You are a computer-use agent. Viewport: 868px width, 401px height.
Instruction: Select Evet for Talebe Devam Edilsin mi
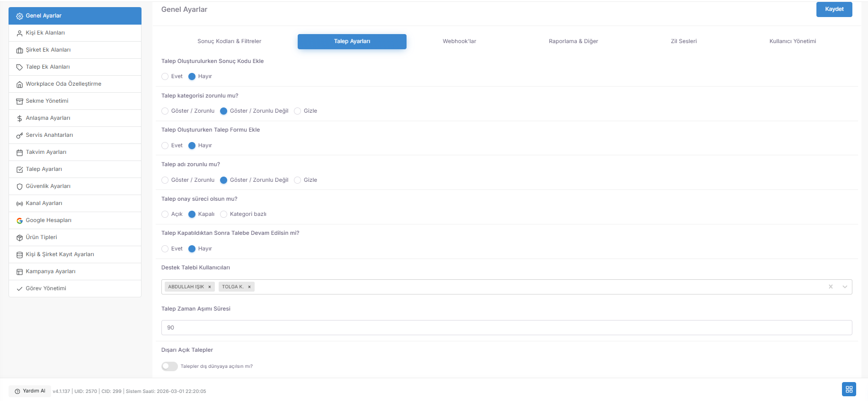click(x=165, y=249)
